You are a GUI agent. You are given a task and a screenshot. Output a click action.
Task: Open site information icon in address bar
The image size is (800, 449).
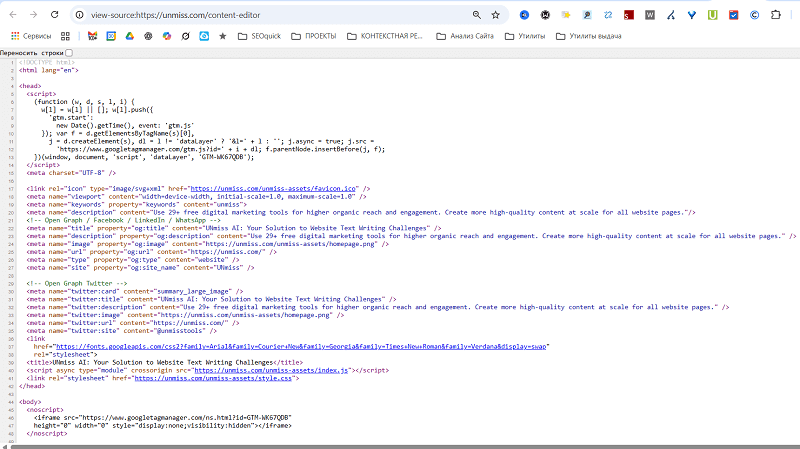click(x=80, y=15)
